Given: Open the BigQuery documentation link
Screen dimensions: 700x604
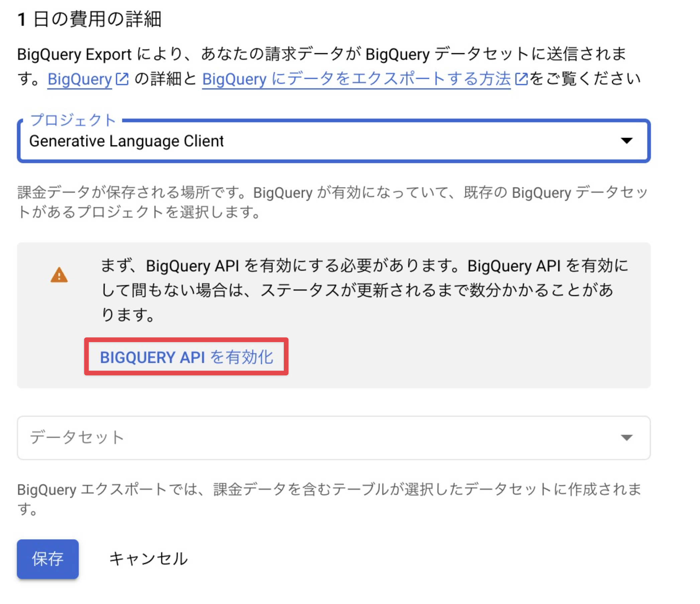Looking at the screenshot, I should tap(79, 80).
